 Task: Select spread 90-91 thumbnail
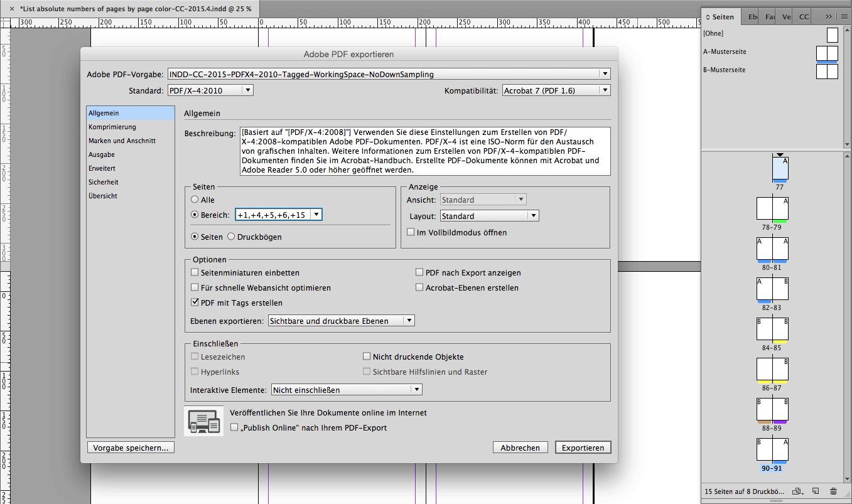click(772, 451)
